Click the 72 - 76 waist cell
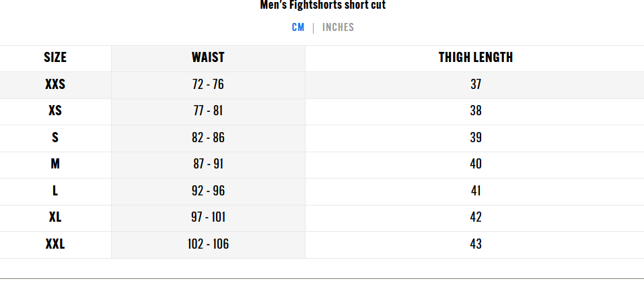This screenshot has width=644, height=281. tap(208, 84)
